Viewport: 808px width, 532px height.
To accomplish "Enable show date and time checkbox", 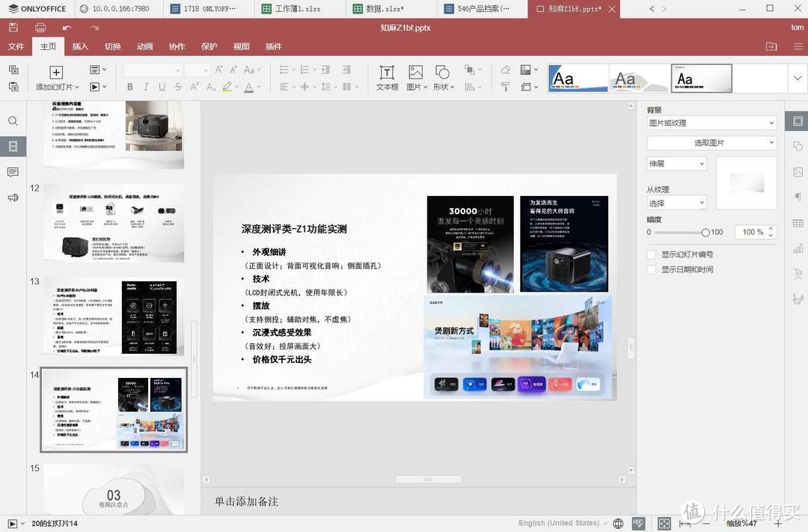I will tap(652, 269).
